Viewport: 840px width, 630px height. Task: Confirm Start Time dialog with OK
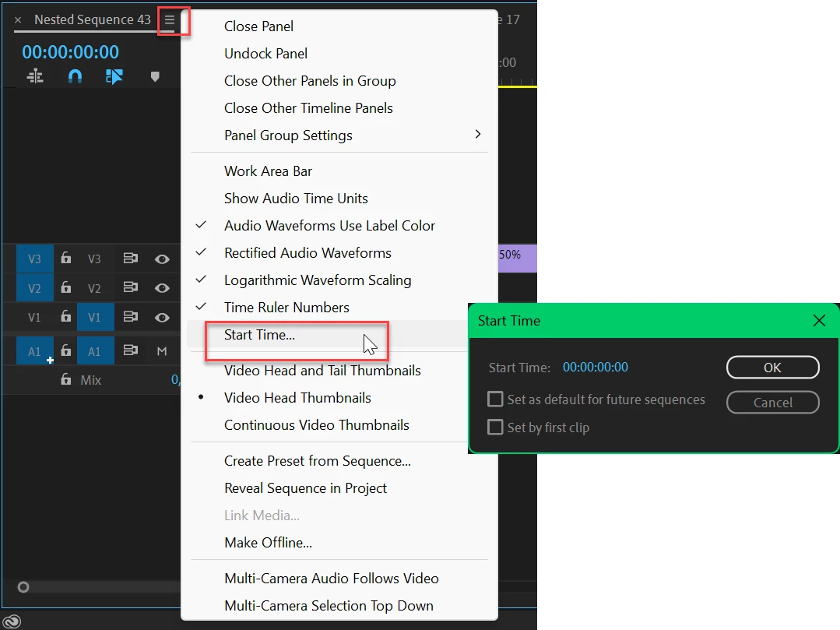coord(772,368)
